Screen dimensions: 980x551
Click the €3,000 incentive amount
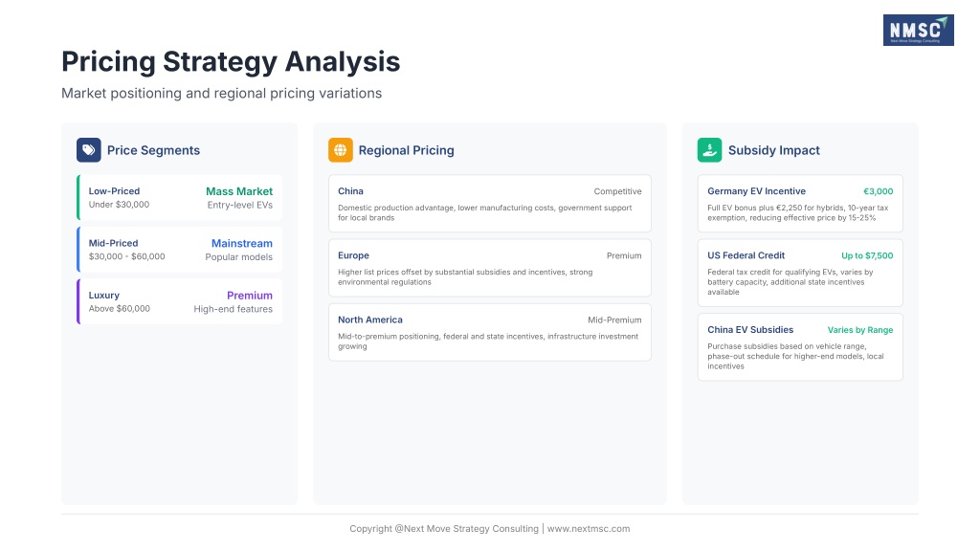877,191
